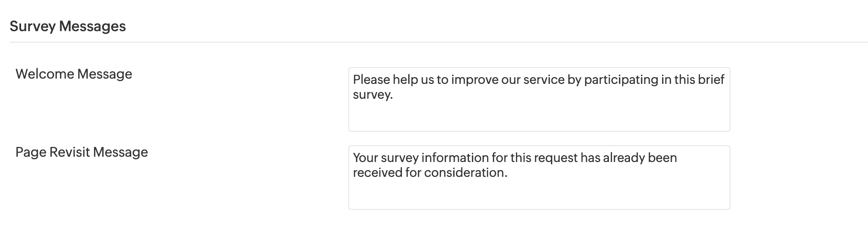Click the "Page Revisit Message" field label
The height and width of the screenshot is (231, 868).
(81, 152)
